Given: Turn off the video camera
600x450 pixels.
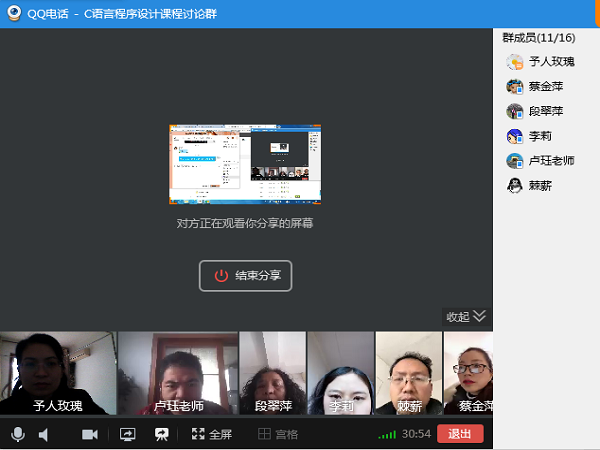Looking at the screenshot, I should coord(90,435).
